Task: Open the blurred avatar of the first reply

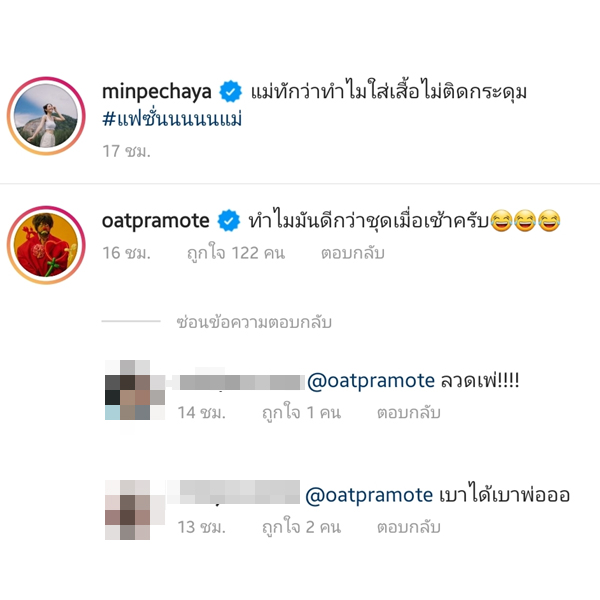Action: [135, 390]
